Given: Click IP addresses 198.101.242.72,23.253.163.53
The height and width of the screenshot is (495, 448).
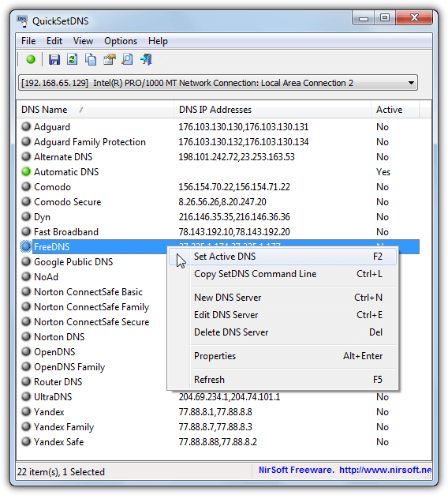Looking at the screenshot, I should pos(237,157).
